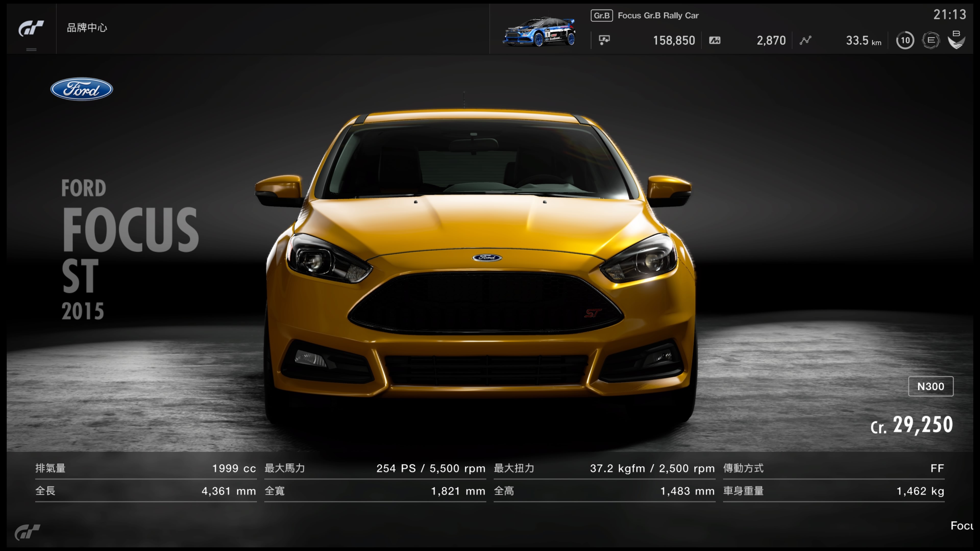Click the mileage points icon beside 2,870

(715, 40)
